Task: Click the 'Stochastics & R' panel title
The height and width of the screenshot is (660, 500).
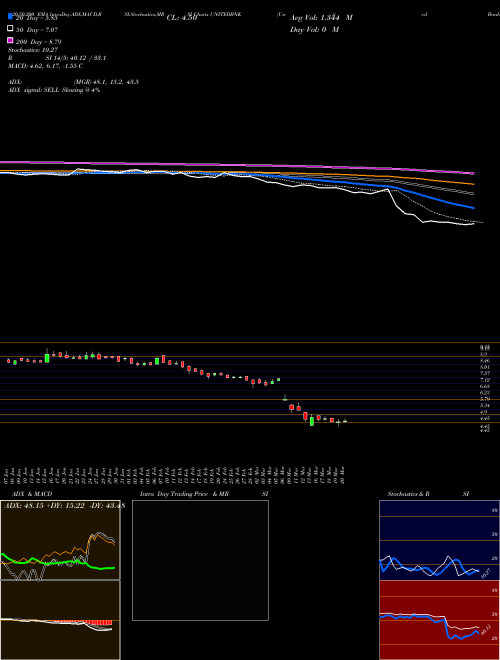Action: pos(409,494)
